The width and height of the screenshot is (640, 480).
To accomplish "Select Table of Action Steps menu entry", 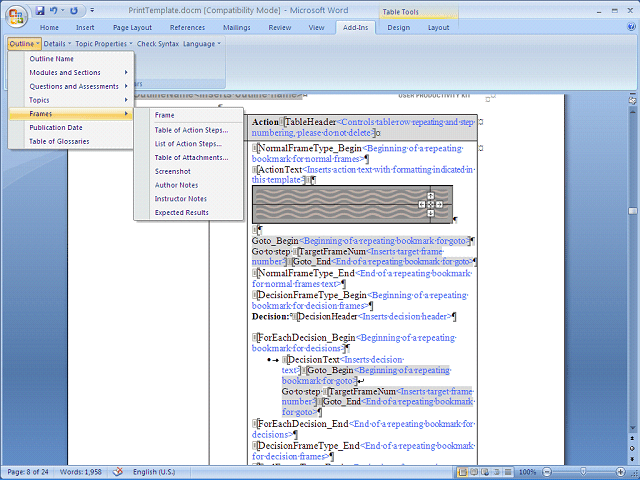I will point(190,130).
